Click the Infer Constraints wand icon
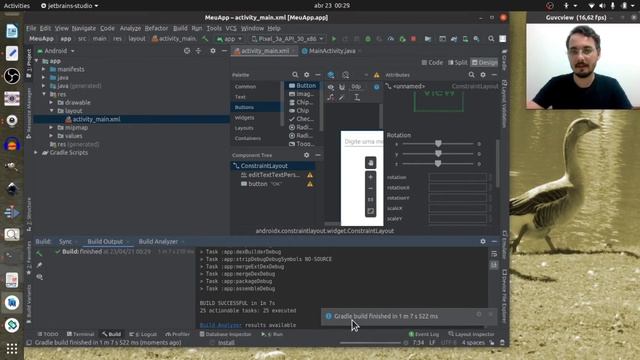Image resolution: width=640 pixels, height=360 pixels. coord(342,97)
